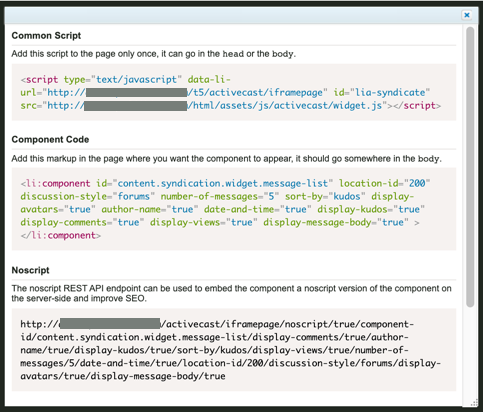The width and height of the screenshot is (483, 412).
Task: Click the dialog title bar
Action: point(232,15)
